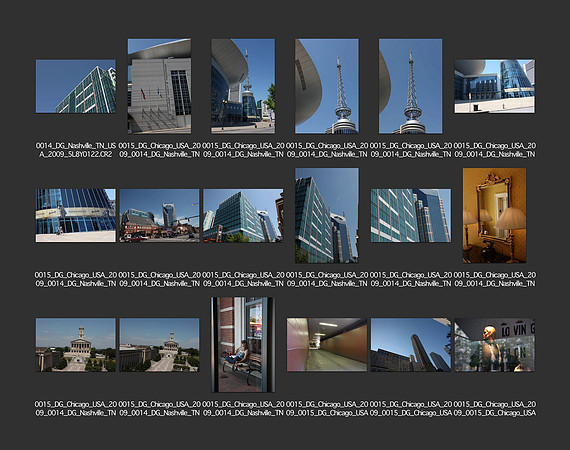Select the close-up teal facade beside skyscraper

[x=411, y=216]
